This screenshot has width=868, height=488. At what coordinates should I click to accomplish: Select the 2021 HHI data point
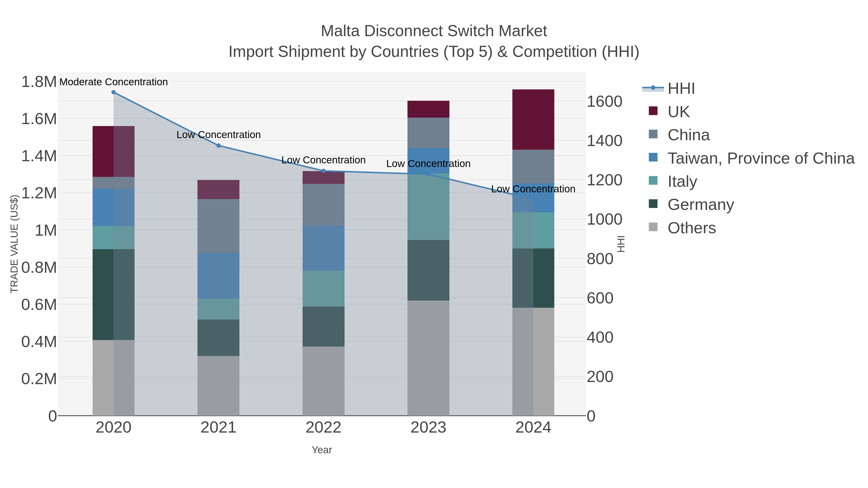click(218, 146)
